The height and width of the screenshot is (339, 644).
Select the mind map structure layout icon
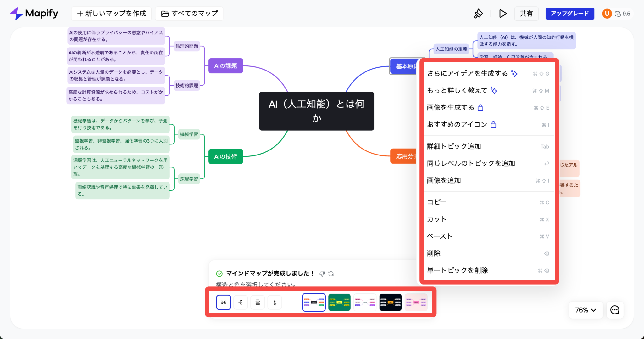tap(223, 302)
